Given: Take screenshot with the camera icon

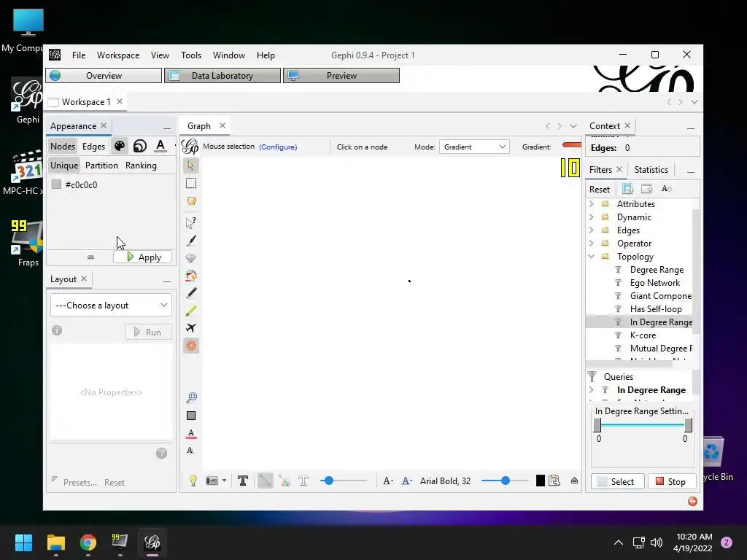Looking at the screenshot, I should coord(212,481).
